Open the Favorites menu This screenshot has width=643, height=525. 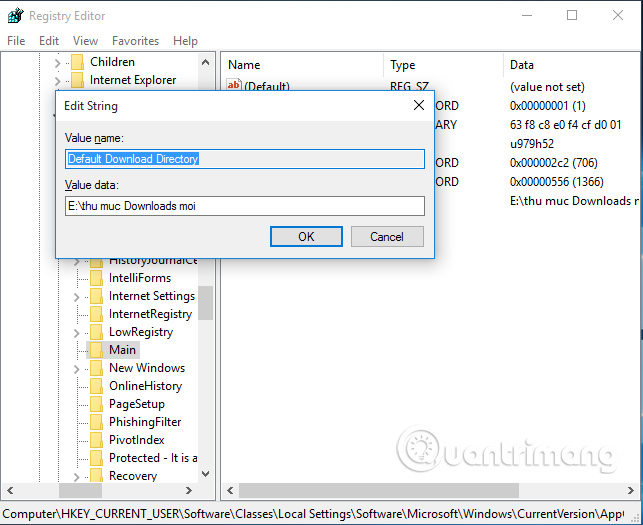coord(135,41)
